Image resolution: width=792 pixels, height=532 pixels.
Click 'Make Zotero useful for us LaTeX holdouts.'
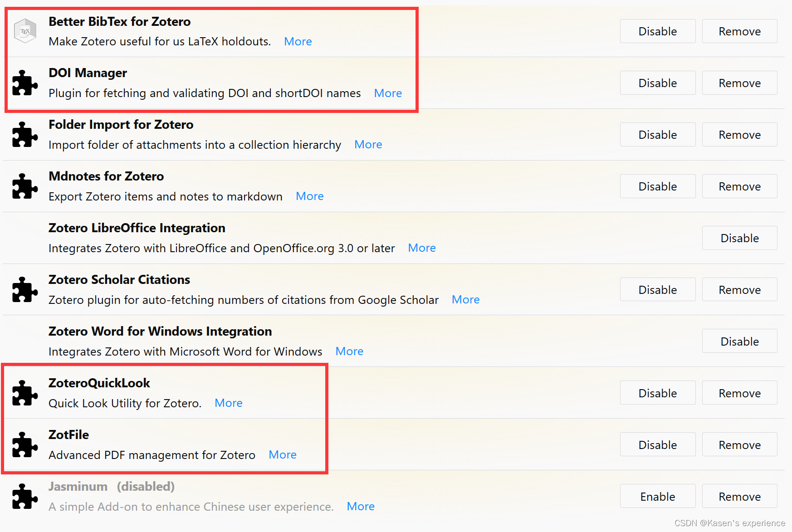click(160, 41)
